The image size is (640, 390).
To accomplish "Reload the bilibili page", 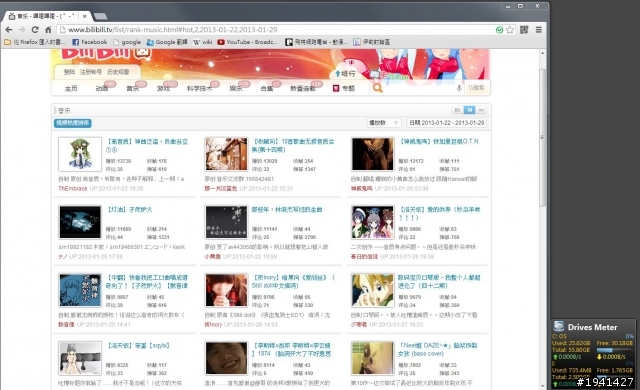I will 35,30.
